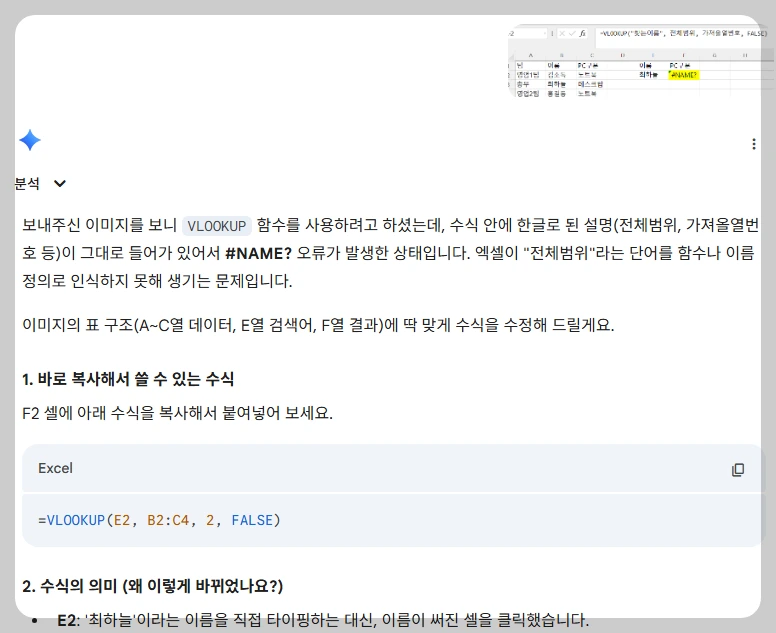Click the 분석 label
This screenshot has height=633, width=776.
click(27, 184)
